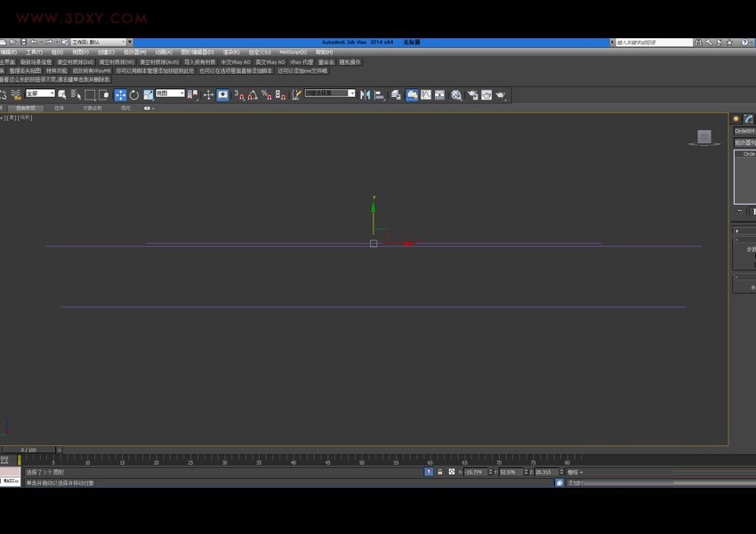Open the selection filter dropdown showing 全部
The width and height of the screenshot is (756, 534).
coord(40,93)
